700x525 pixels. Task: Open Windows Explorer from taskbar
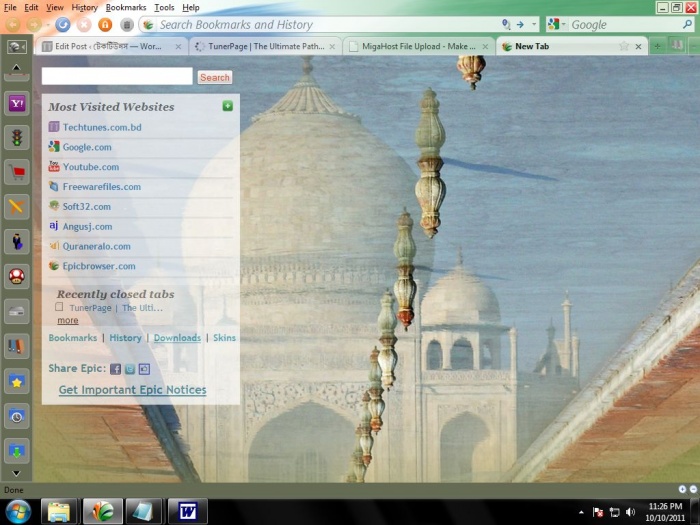tap(59, 512)
